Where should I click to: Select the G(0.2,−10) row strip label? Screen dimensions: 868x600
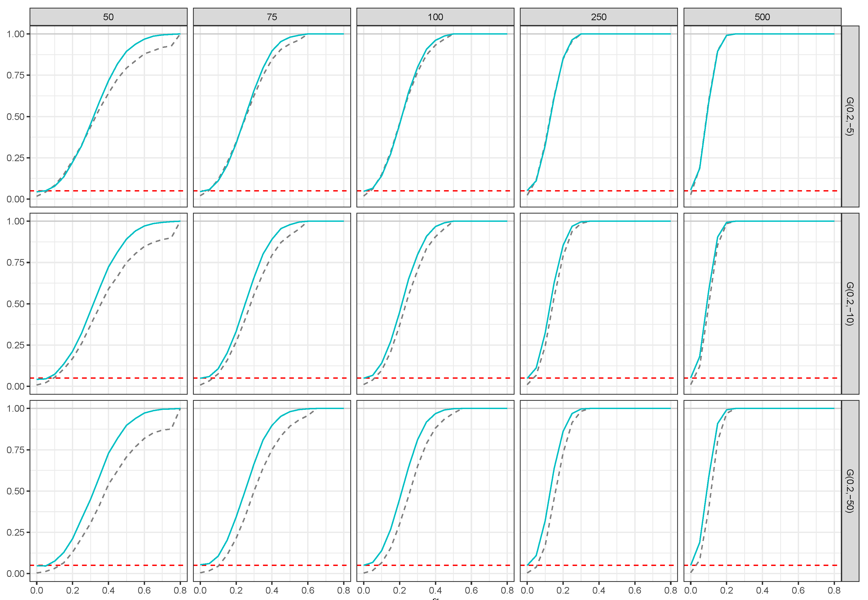[x=850, y=303]
